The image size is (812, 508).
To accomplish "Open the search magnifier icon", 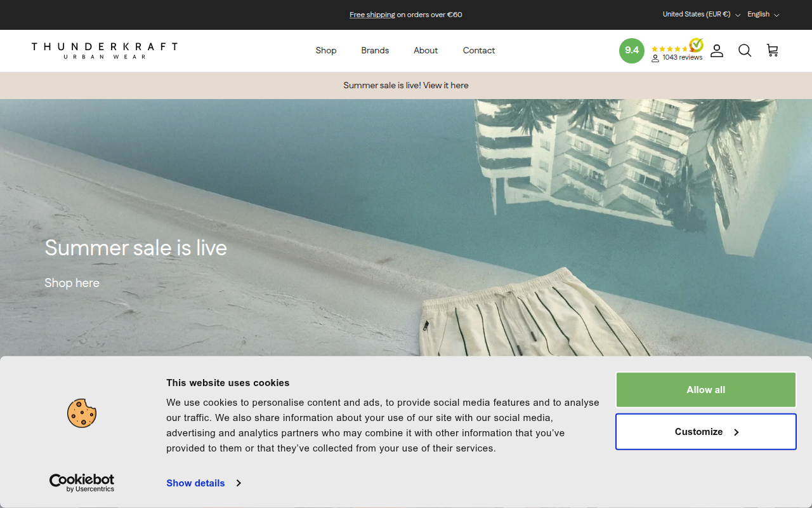I will point(745,51).
